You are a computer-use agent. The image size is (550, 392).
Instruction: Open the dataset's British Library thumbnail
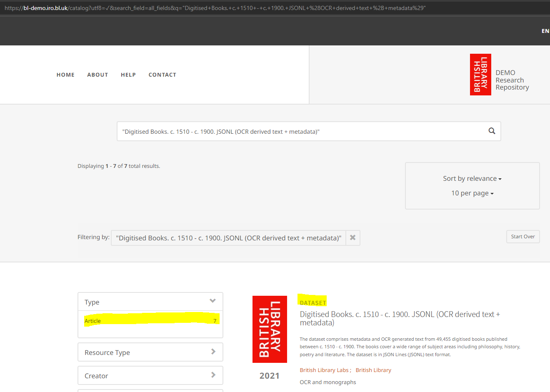[270, 329]
